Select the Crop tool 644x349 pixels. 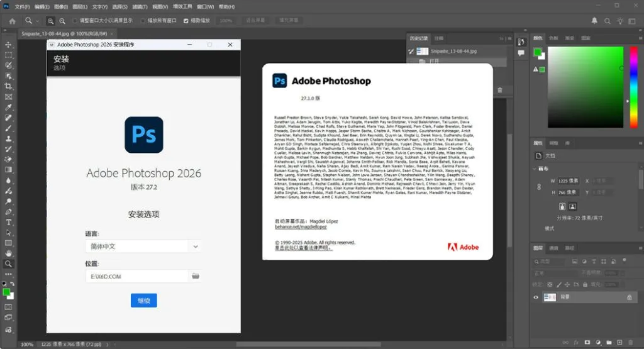pos(8,86)
